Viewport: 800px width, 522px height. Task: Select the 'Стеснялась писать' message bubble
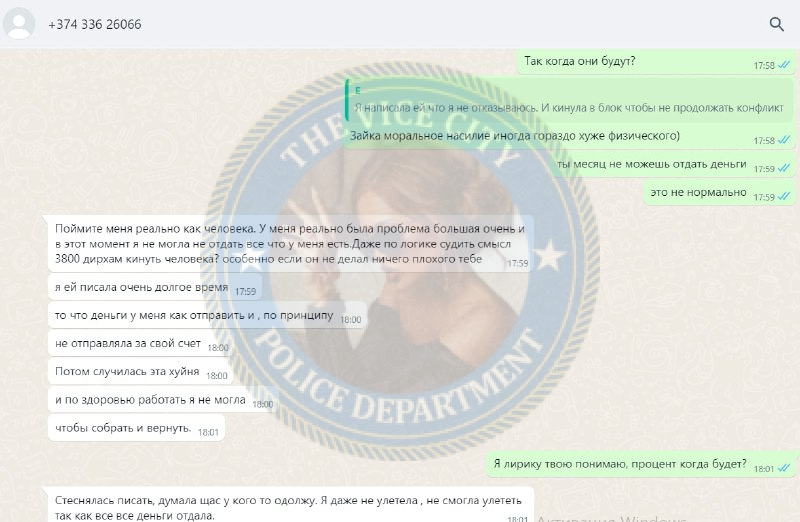click(290, 505)
